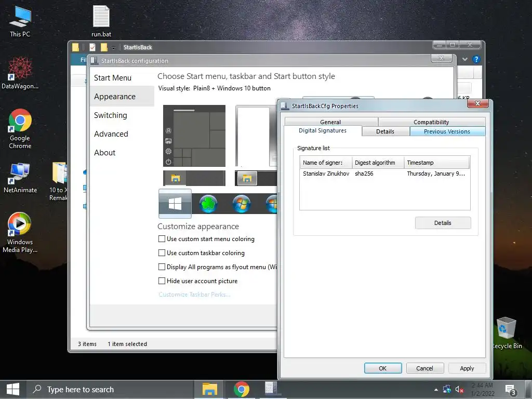Open Chrome from the taskbar
This screenshot has height=399, width=532.
(x=241, y=390)
